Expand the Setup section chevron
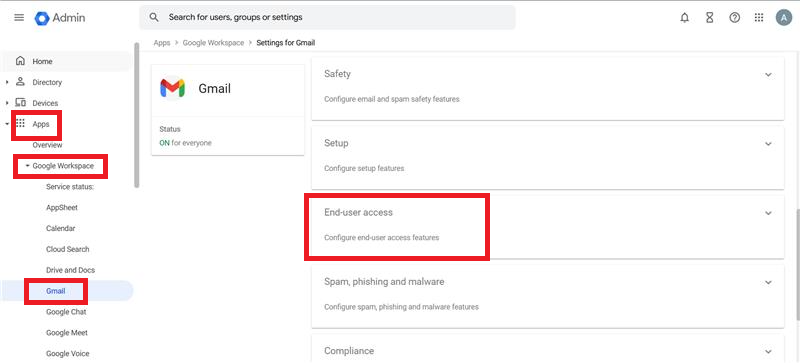Image resolution: width=800 pixels, height=363 pixels. click(768, 144)
